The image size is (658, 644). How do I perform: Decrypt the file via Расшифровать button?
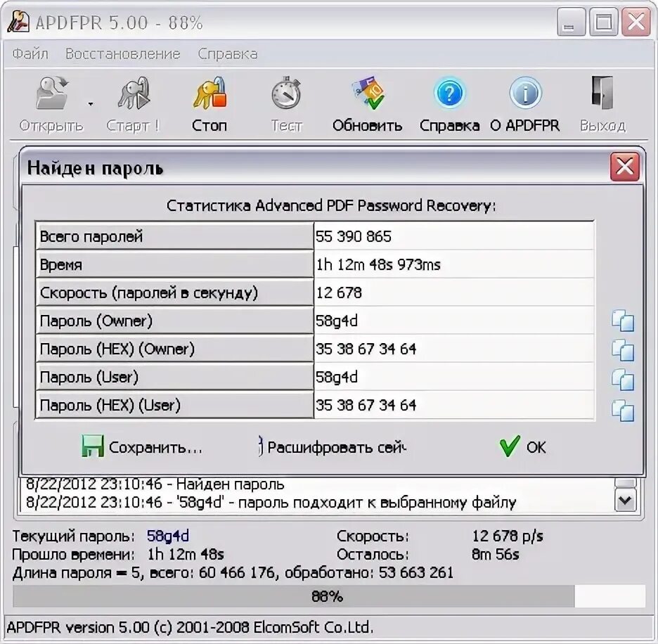point(334,446)
